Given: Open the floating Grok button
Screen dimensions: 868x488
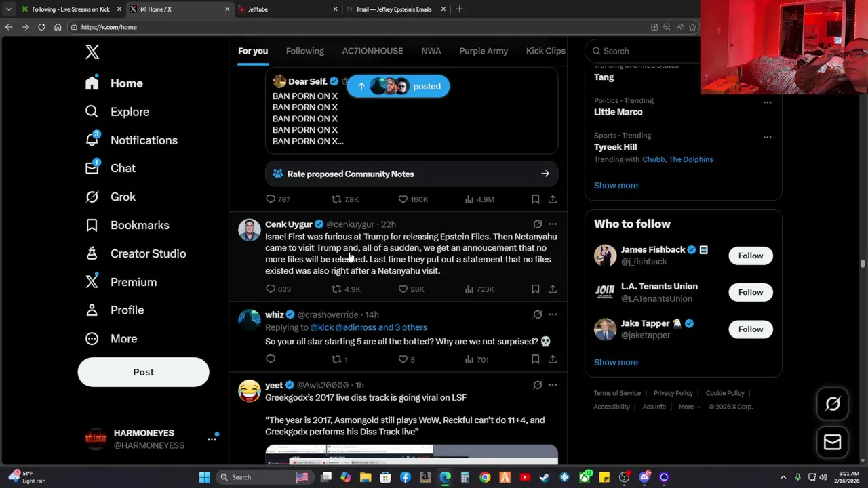Looking at the screenshot, I should click(x=832, y=404).
